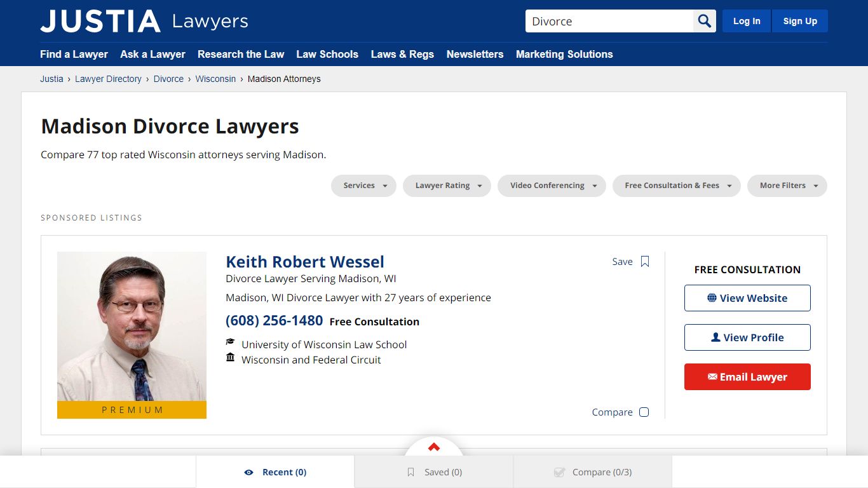Open Research the Law menu
Image resolution: width=868 pixels, height=488 pixels.
241,54
